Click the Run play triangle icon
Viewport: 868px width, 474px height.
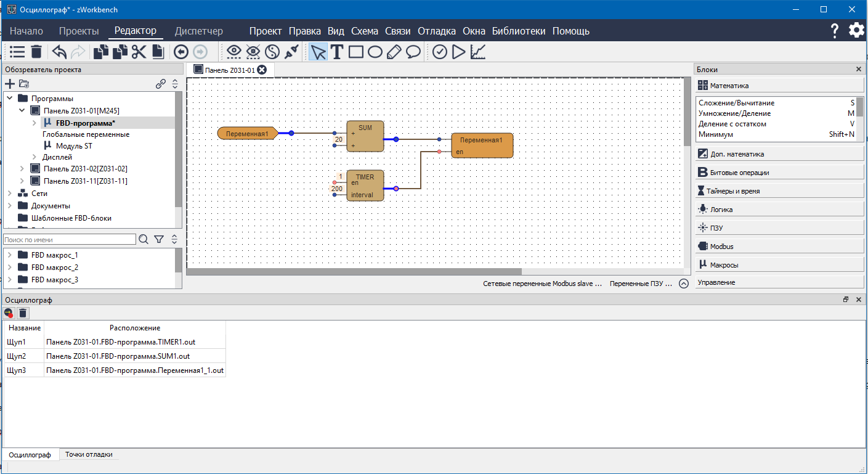[458, 52]
